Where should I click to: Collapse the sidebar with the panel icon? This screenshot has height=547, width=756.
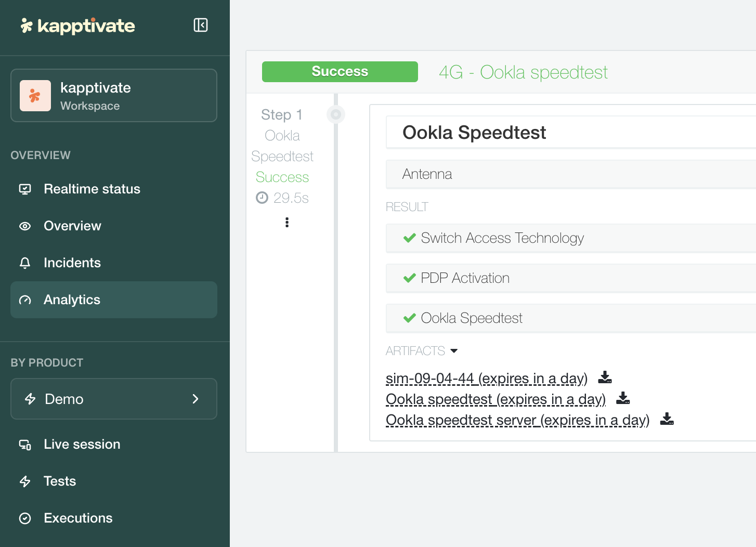coord(201,25)
